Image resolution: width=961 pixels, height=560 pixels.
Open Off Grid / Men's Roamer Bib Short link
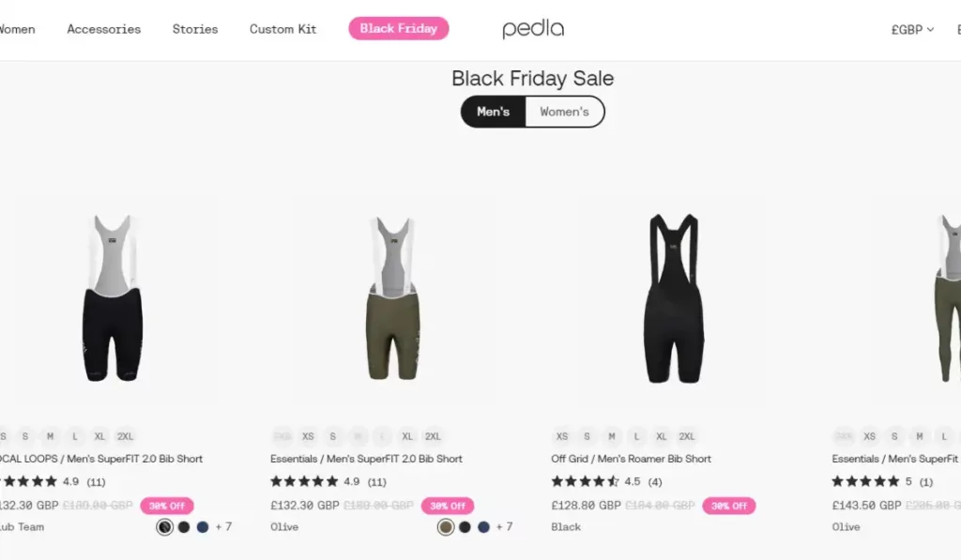pos(632,459)
